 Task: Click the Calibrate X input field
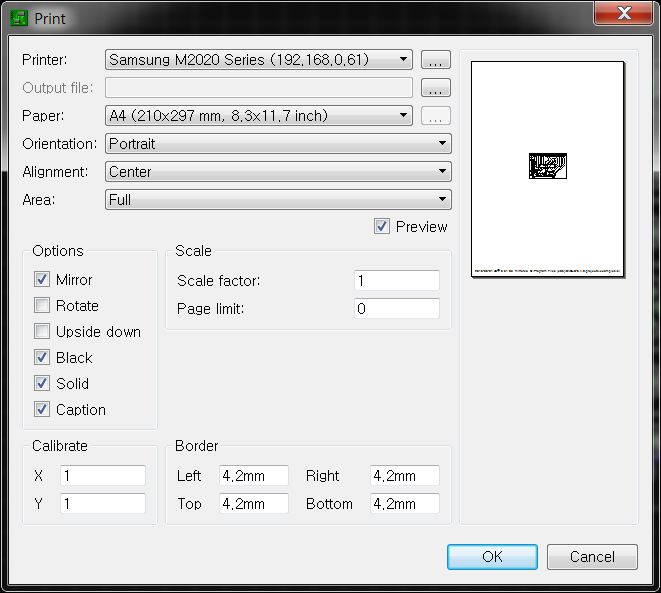103,475
